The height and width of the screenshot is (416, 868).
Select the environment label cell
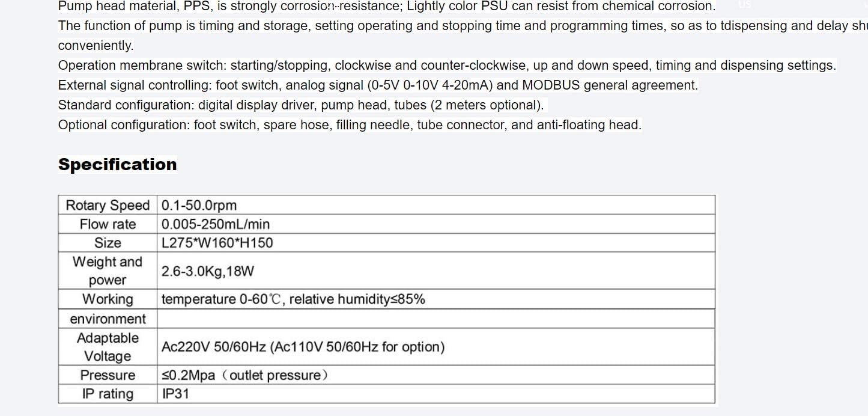108,319
